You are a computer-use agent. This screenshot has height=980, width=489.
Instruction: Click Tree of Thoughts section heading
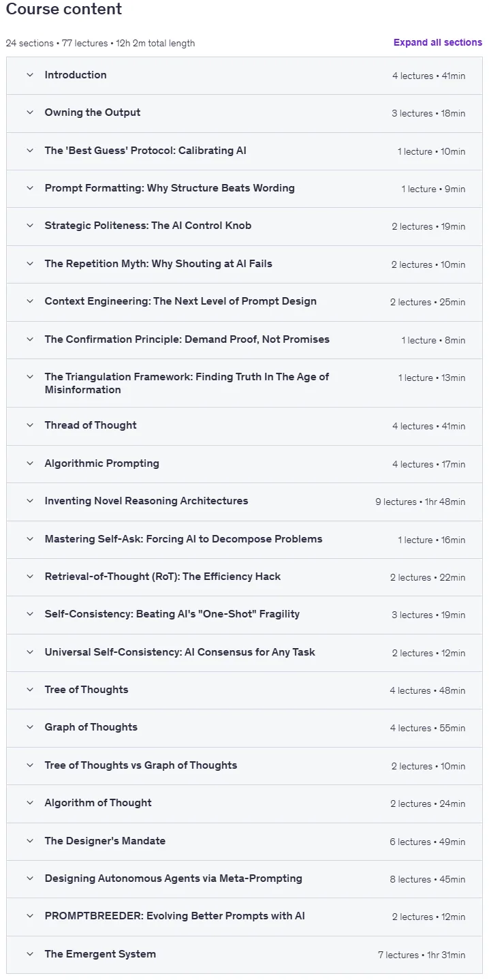coord(86,690)
